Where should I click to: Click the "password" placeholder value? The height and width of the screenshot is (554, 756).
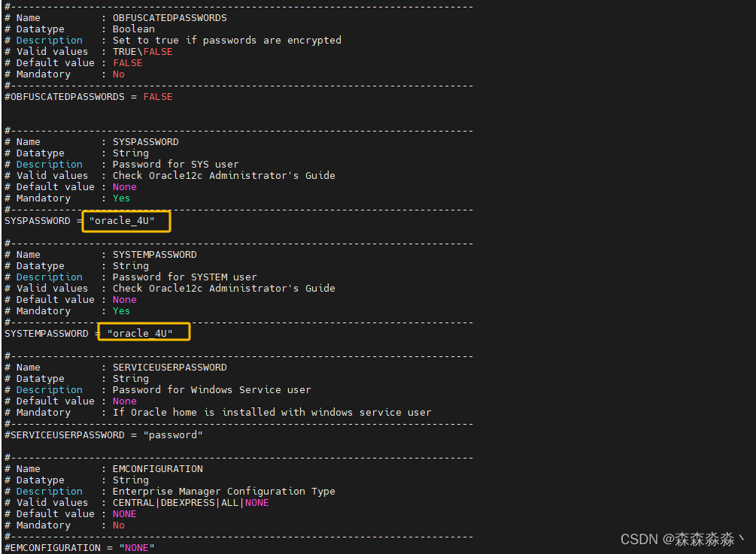pos(173,434)
